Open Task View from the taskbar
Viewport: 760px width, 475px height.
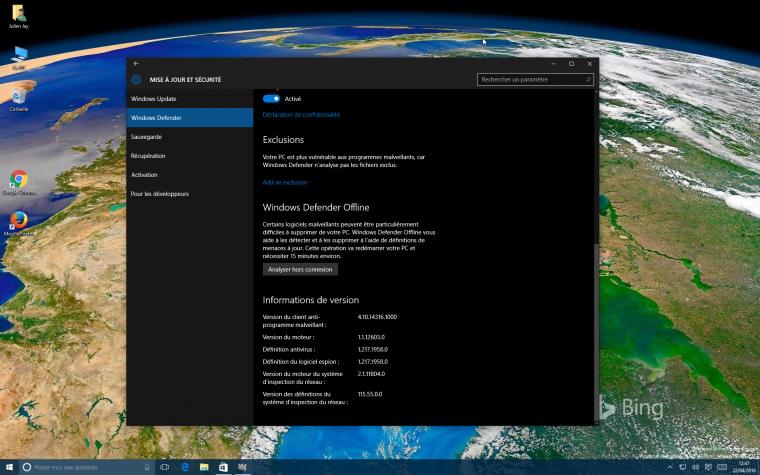165,467
